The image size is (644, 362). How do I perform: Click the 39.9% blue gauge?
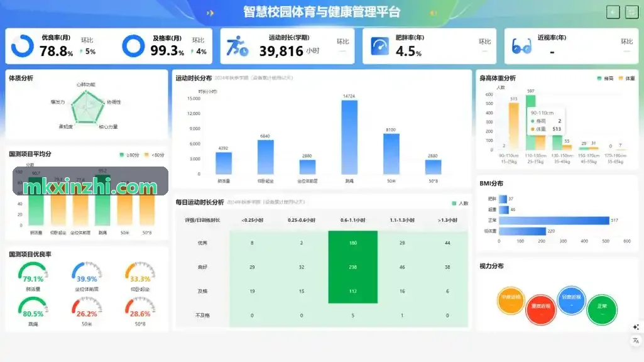86,272
